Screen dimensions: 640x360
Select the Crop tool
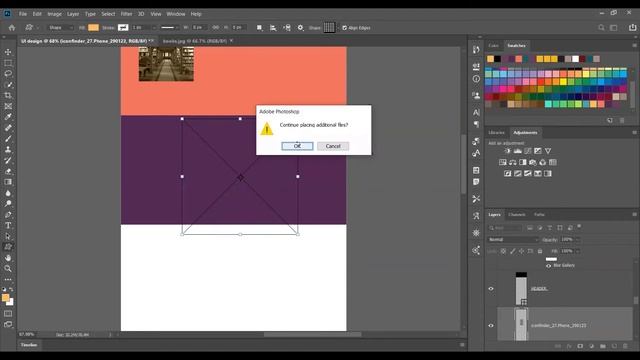(8, 96)
